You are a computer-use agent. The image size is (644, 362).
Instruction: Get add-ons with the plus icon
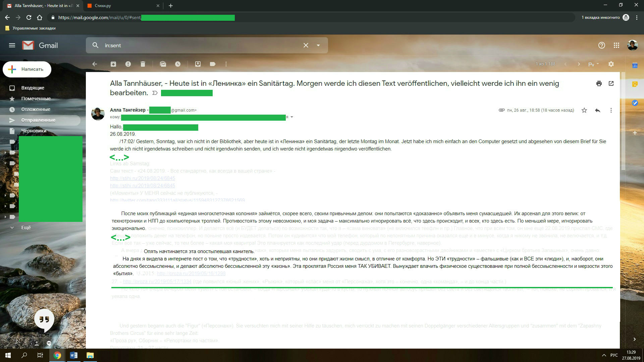(x=635, y=133)
